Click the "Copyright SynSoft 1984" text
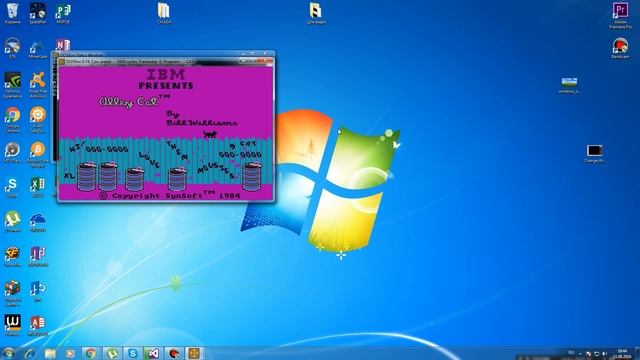Viewport: 640px width, 360px height. 170,196
